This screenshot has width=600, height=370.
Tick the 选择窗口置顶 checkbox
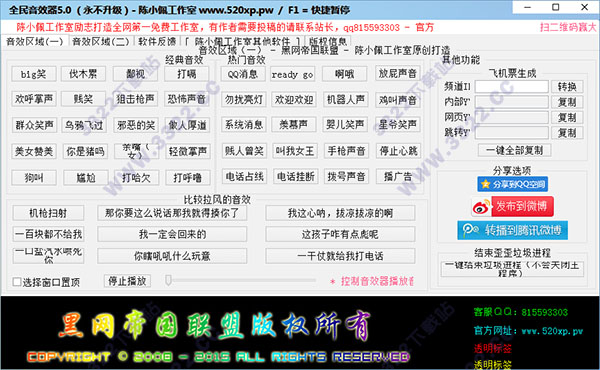pyautogui.click(x=17, y=282)
